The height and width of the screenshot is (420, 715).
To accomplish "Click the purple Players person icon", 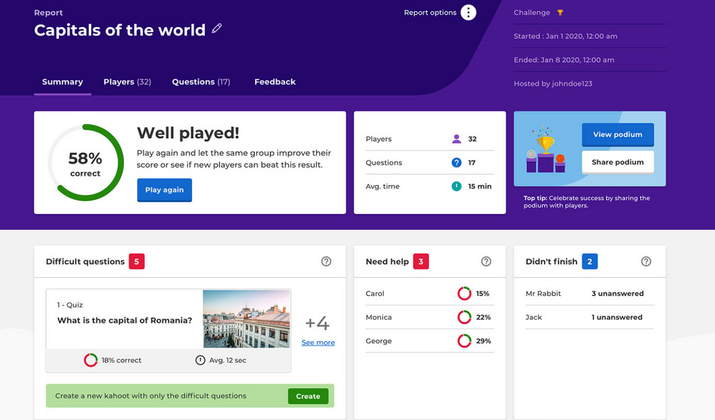I will [456, 139].
